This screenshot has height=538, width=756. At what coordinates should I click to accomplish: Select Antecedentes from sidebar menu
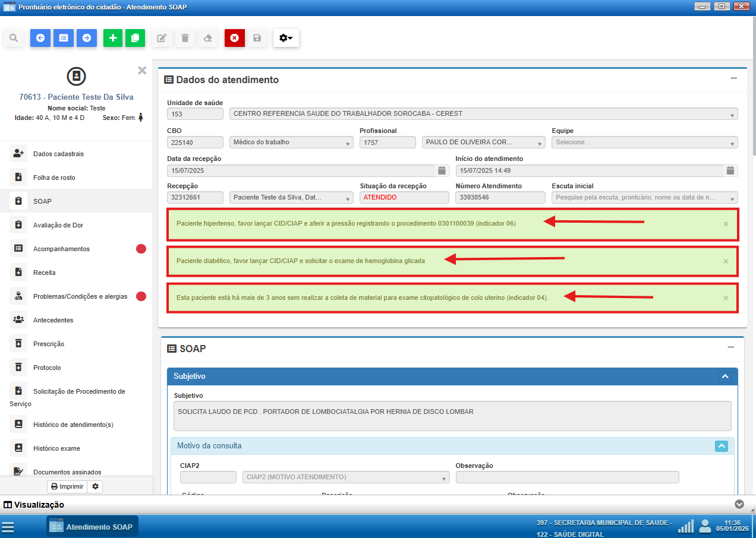[53, 320]
